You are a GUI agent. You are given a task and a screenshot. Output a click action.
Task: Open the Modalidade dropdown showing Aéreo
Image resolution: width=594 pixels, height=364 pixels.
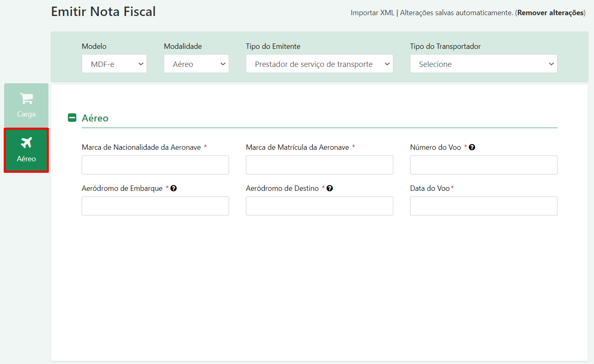[196, 64]
